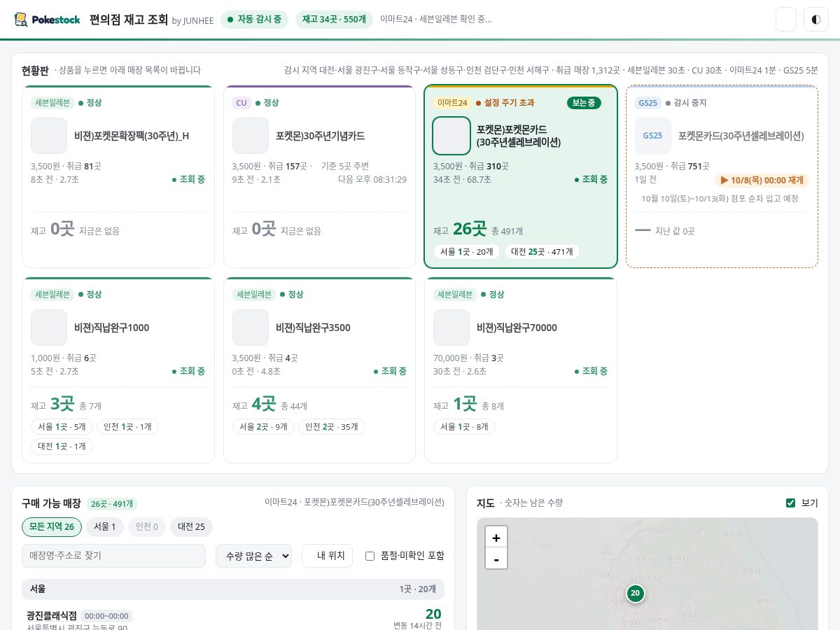The height and width of the screenshot is (630, 840).
Task: Click the 감시 중지 status on GS25 card
Action: coord(690,103)
